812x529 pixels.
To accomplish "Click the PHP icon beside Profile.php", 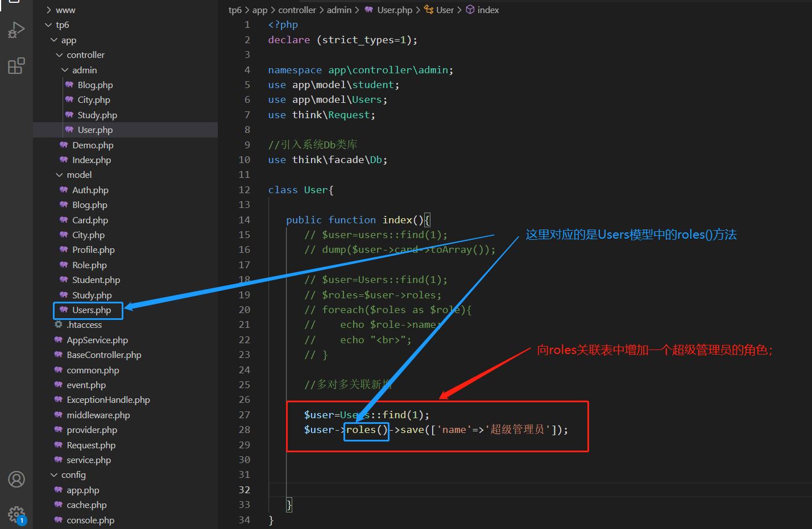I will [x=64, y=249].
